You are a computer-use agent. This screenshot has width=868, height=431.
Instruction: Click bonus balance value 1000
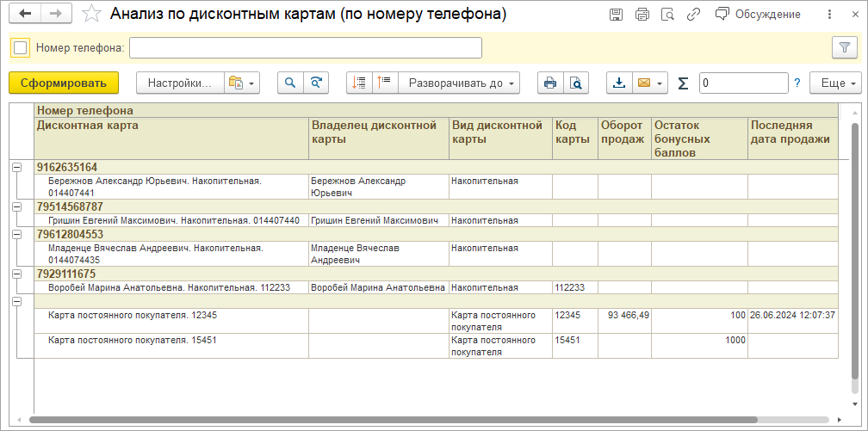pos(700,347)
